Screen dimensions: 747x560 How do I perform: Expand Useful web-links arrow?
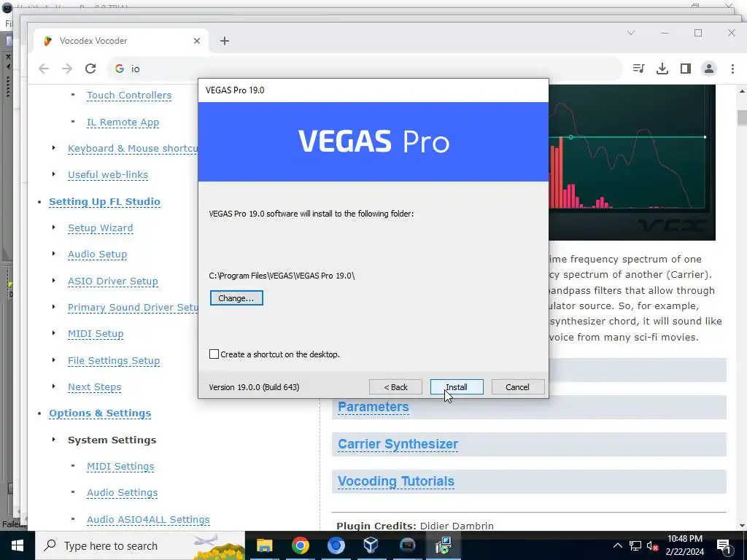(x=53, y=174)
